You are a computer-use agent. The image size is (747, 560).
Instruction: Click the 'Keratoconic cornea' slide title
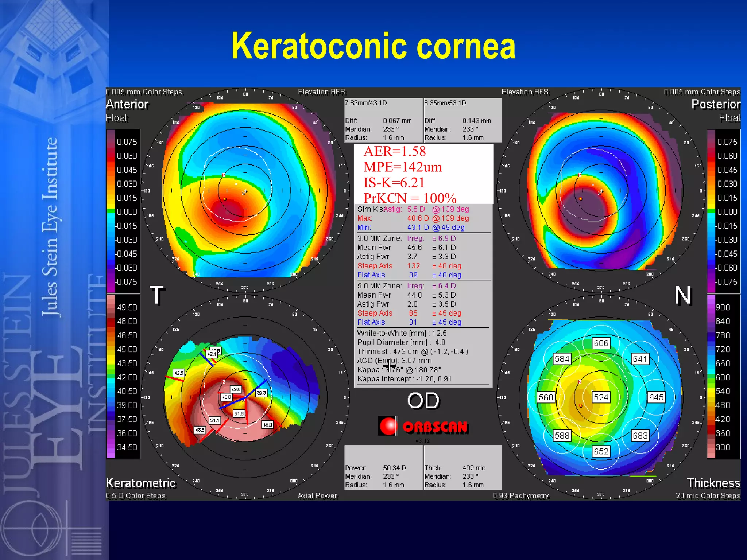coord(373,46)
